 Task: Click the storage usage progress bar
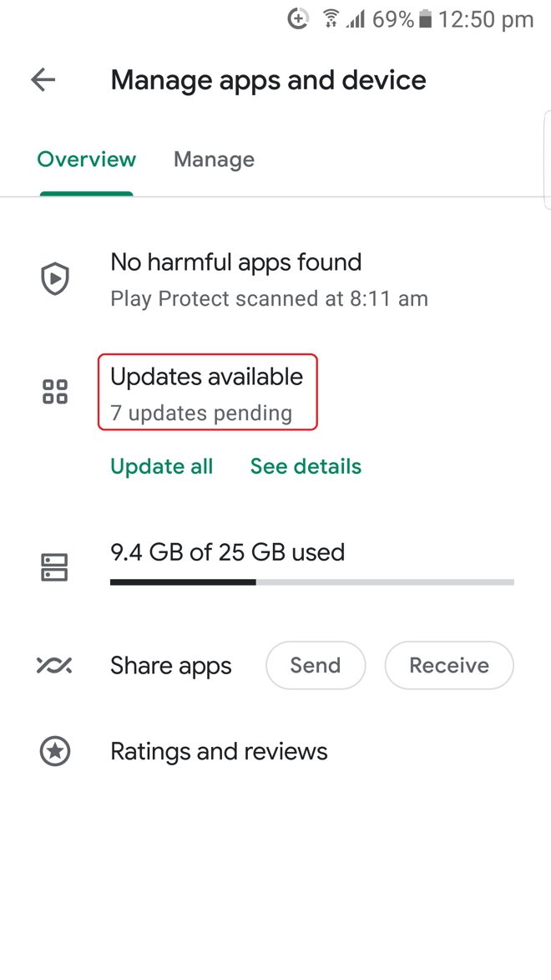[x=311, y=581]
